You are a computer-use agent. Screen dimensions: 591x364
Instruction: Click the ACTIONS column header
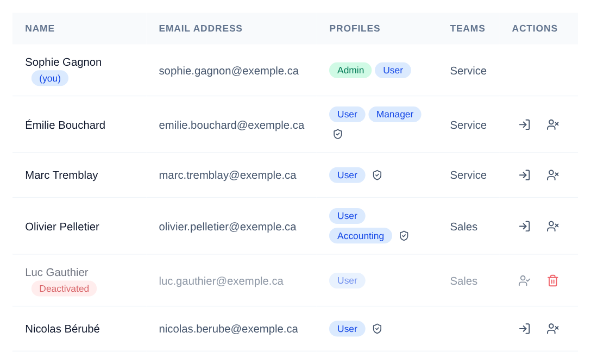[x=535, y=28]
